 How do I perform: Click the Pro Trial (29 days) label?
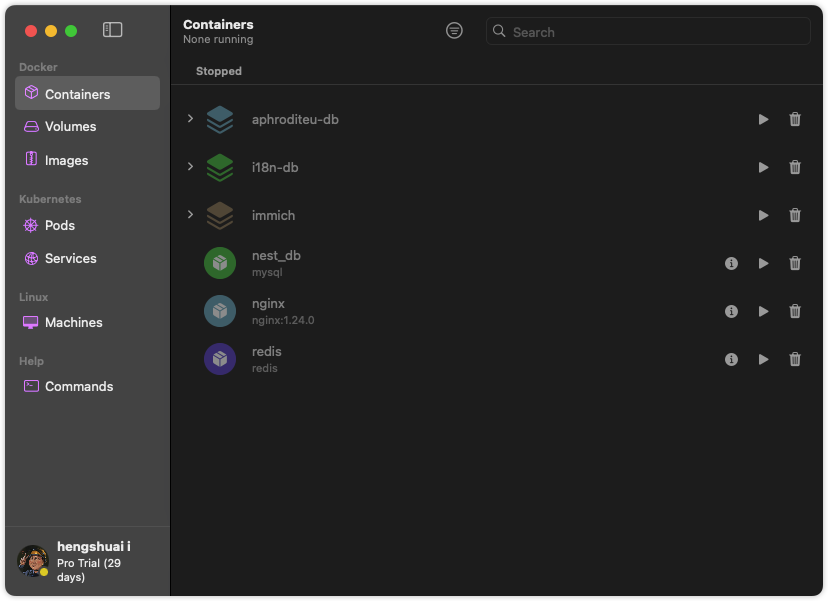89,570
